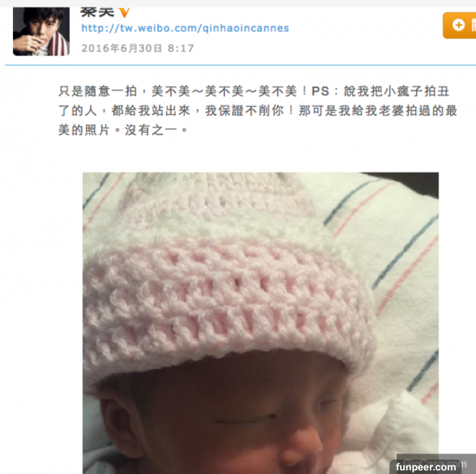Click last post line 美的照片。沒有之一。
The height and width of the screenshot is (474, 476).
(123, 131)
